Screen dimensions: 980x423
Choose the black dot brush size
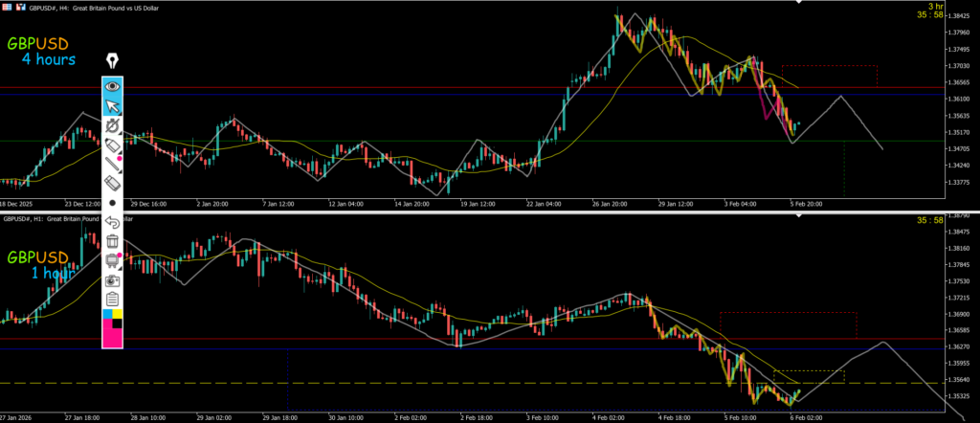pos(113,202)
